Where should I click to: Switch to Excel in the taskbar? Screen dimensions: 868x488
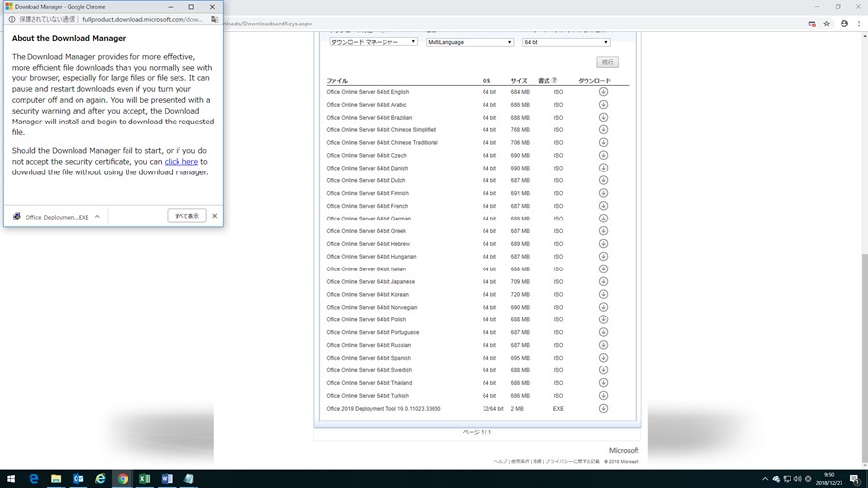(x=144, y=479)
